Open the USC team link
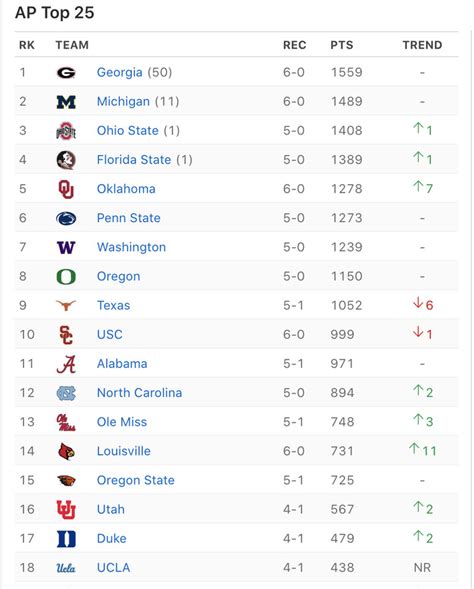474x589 pixels. 110,334
